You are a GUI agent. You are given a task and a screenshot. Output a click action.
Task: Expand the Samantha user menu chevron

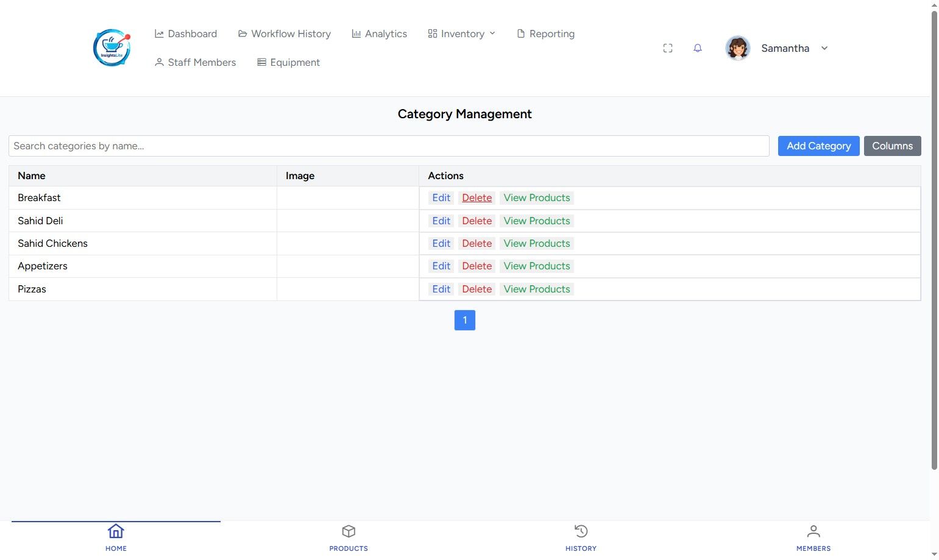pos(824,48)
